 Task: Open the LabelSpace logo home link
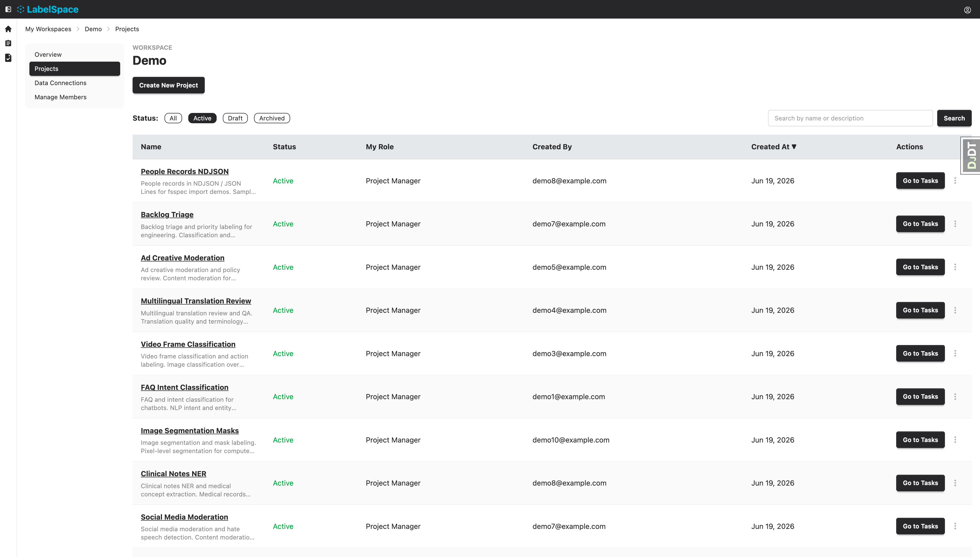click(x=48, y=9)
